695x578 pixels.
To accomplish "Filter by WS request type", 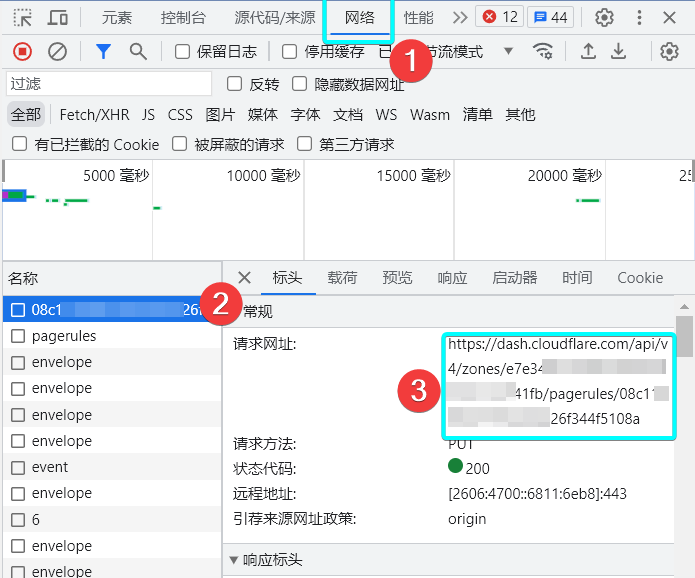I will coord(386,115).
